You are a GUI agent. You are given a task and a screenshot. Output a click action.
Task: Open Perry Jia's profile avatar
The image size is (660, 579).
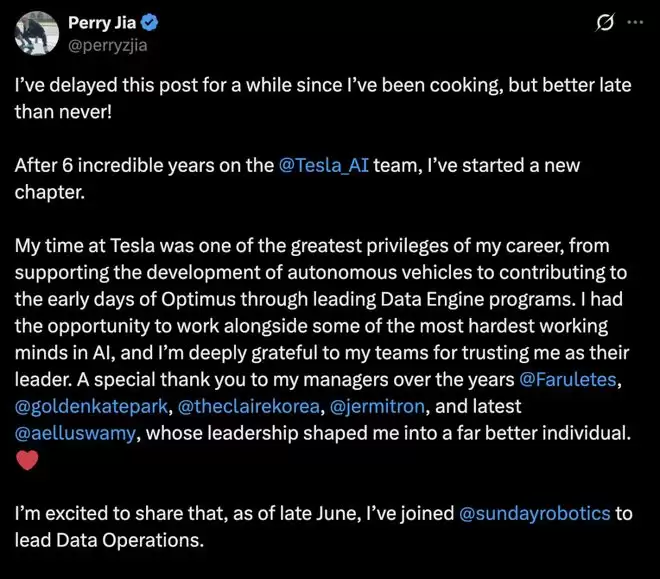click(35, 33)
